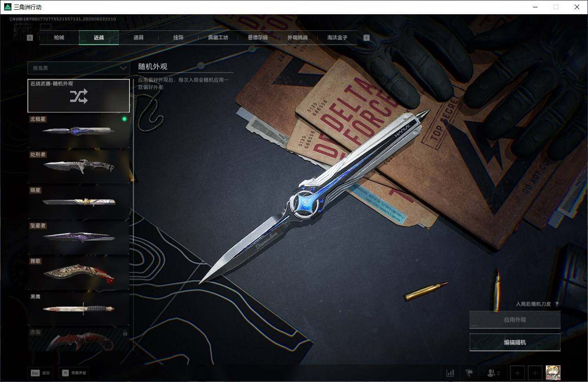Click the 随机外观 heading text
The image size is (588, 382).
tap(153, 67)
